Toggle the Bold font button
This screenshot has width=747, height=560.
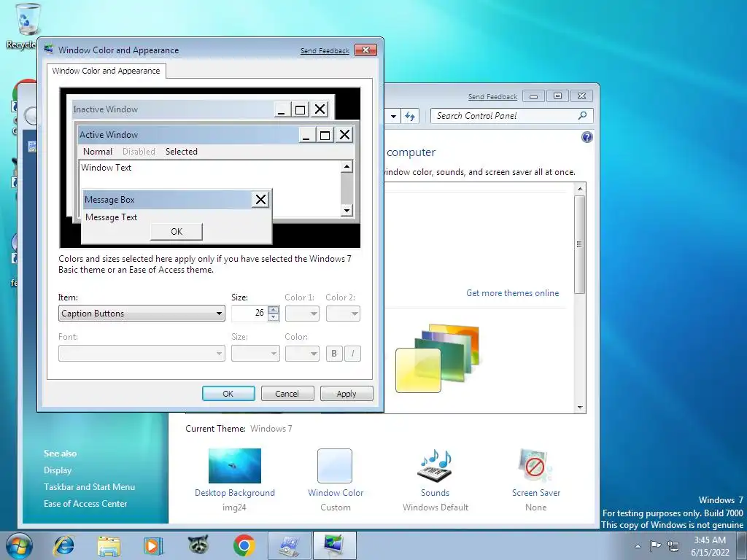point(334,354)
